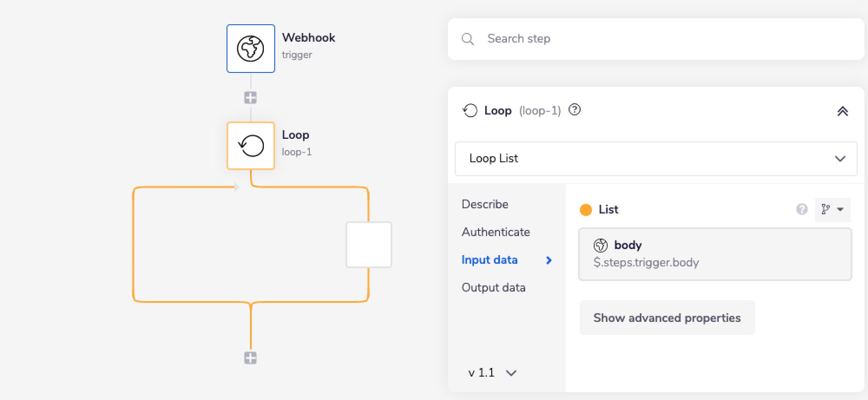Select the Loop node in the workflow

(x=251, y=146)
